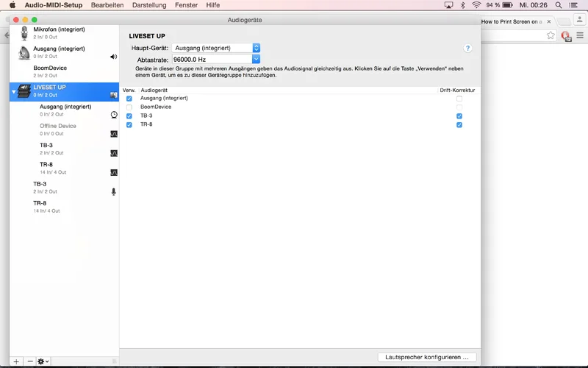The image size is (588, 368).
Task: Click the multi-output badge icon on LIVESET UP
Action: (114, 96)
